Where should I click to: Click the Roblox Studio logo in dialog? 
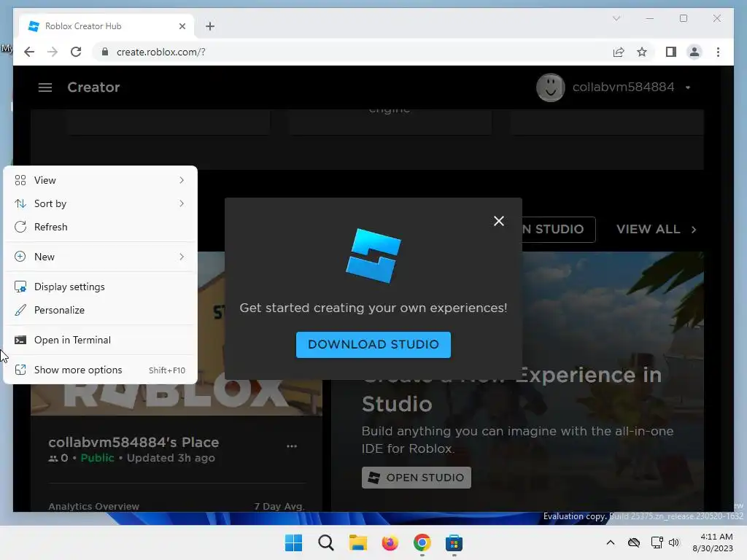pyautogui.click(x=373, y=256)
